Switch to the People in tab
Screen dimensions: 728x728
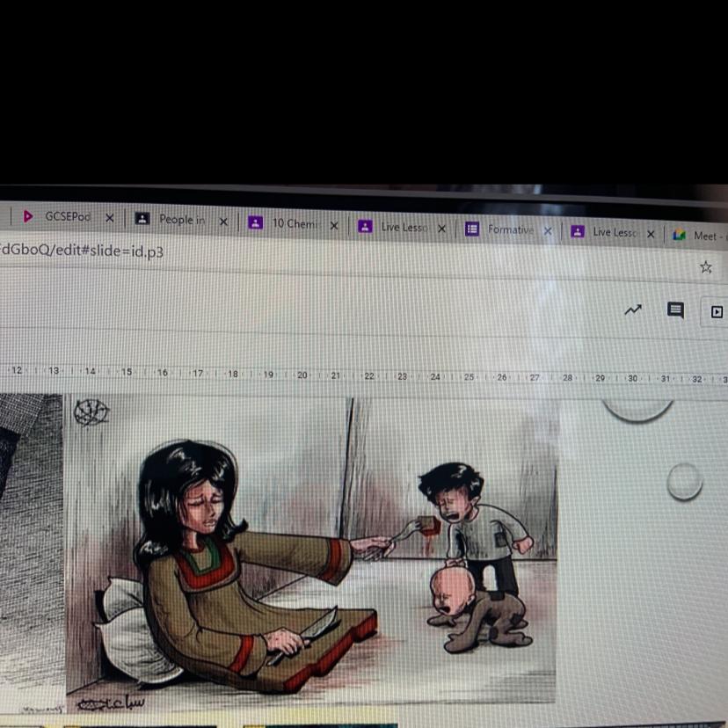pyautogui.click(x=181, y=220)
